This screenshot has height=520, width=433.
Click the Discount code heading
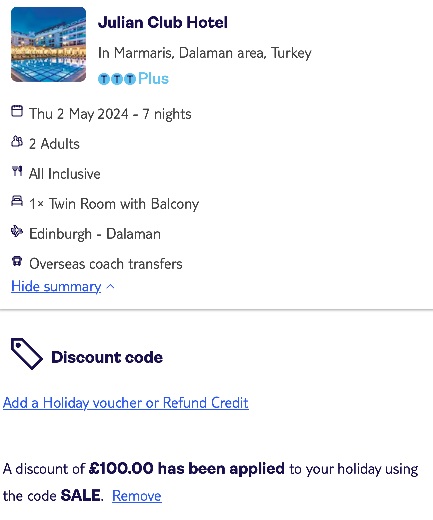click(x=107, y=357)
